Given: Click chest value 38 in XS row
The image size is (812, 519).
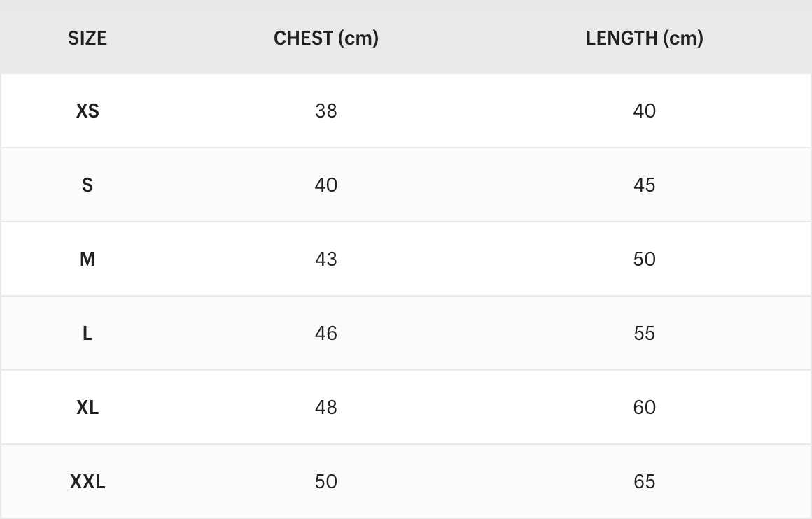Looking at the screenshot, I should click(x=326, y=111).
